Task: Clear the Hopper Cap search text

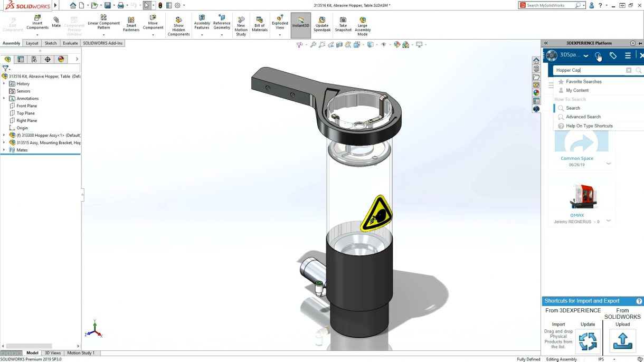Action: pos(629,70)
